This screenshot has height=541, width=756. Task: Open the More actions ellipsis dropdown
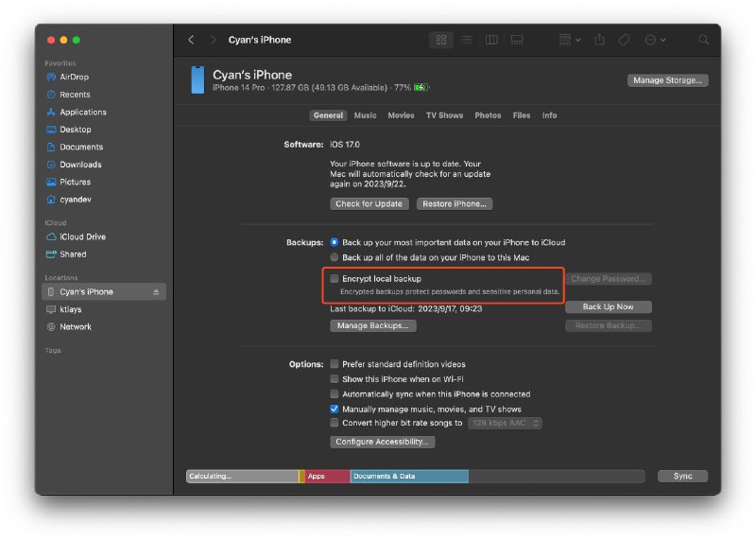click(x=654, y=40)
